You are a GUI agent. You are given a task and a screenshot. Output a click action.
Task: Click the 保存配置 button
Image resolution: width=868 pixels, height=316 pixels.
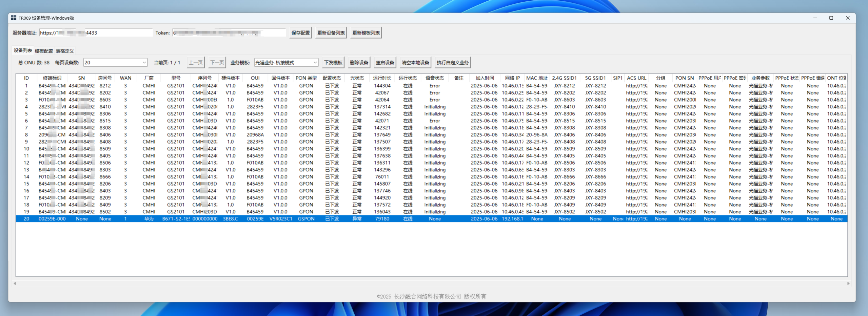(300, 33)
